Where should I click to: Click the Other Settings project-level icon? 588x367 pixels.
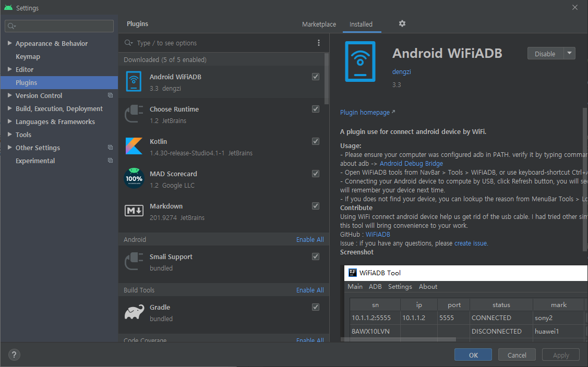(110, 148)
